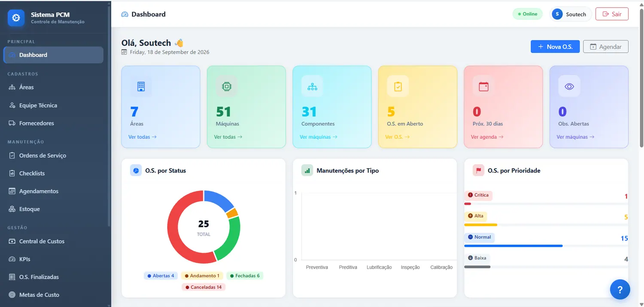This screenshot has height=307, width=644.
Task: Click the Abertas 4 legend chip
Action: coord(161,276)
